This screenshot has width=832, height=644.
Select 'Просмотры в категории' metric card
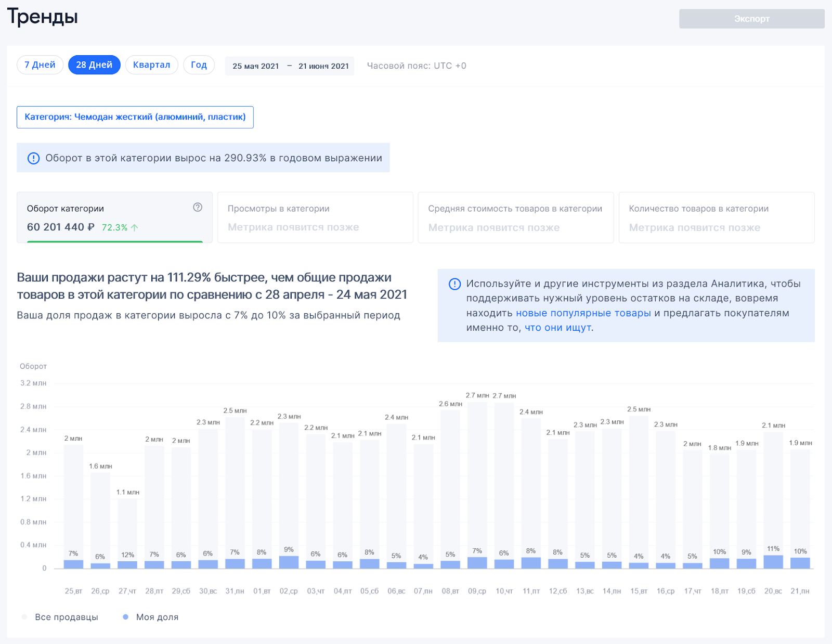(315, 217)
